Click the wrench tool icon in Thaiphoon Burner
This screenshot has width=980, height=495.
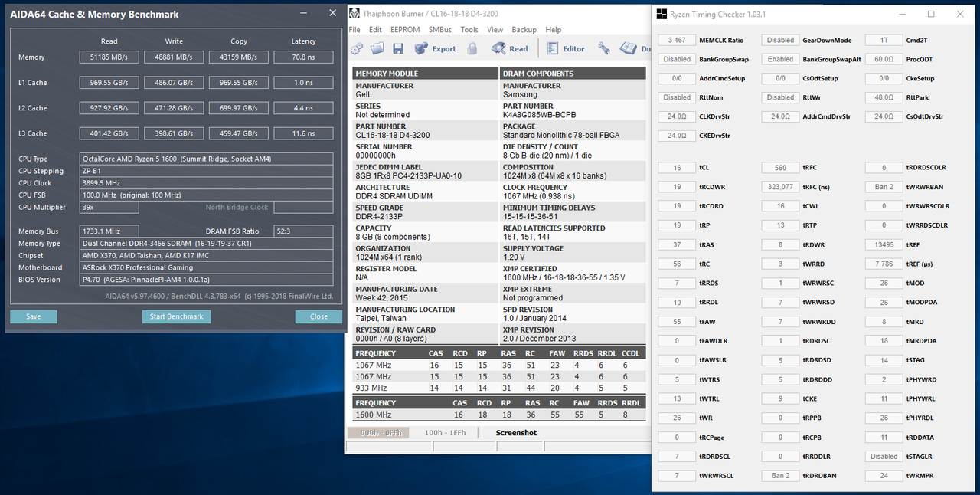[x=604, y=48]
